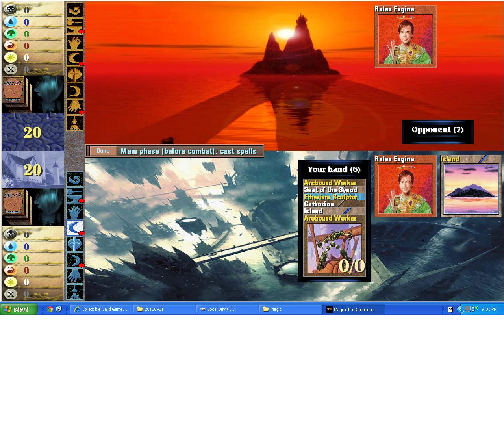Screen dimensions: 504x423
Task: Switch to Magic: The Gathering taskbar button
Action: (353, 309)
